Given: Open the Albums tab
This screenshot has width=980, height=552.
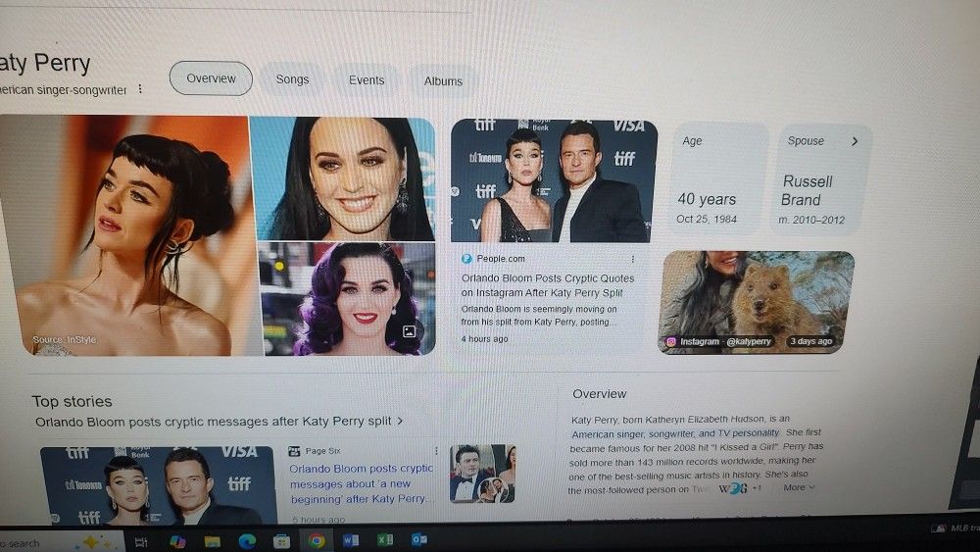Looking at the screenshot, I should (443, 81).
